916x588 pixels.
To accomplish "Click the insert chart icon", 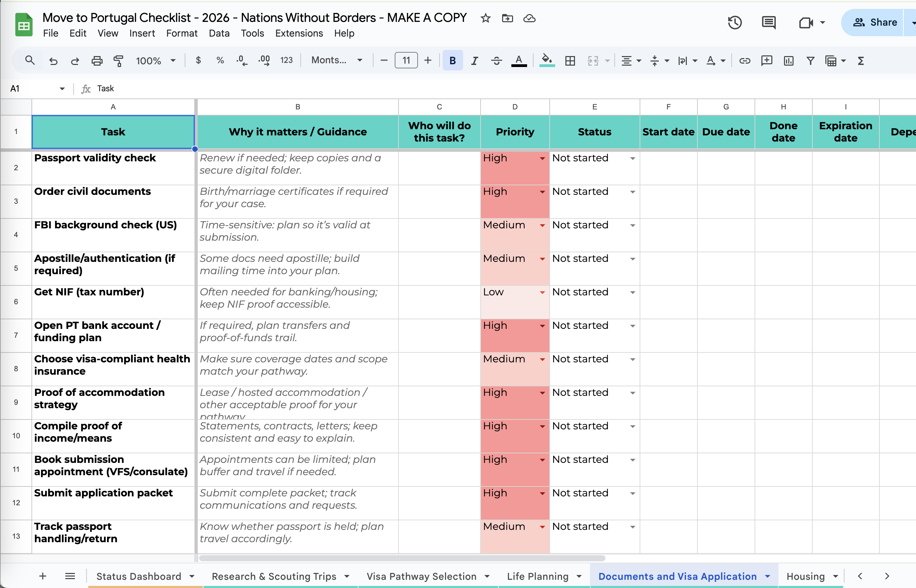I will click(788, 60).
